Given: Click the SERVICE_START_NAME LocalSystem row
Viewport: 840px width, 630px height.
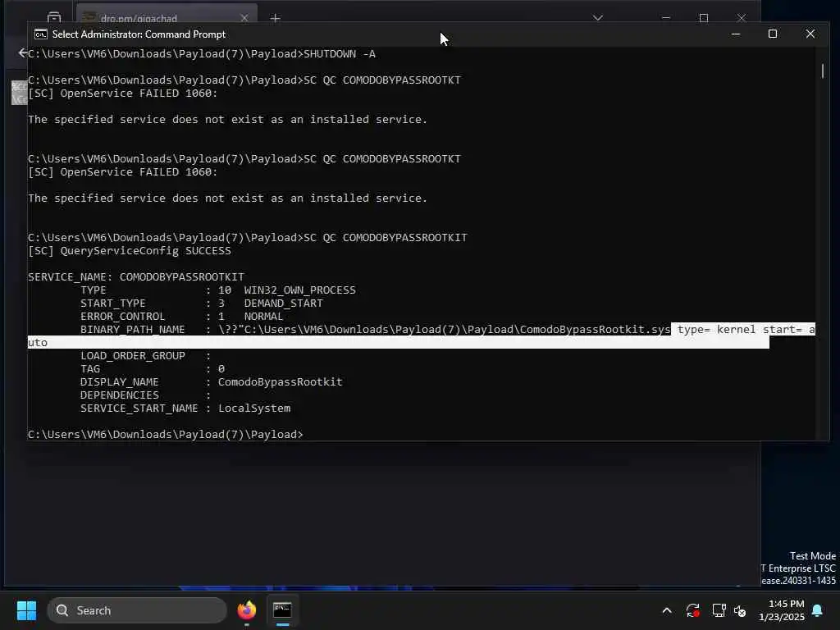Looking at the screenshot, I should pos(185,409).
